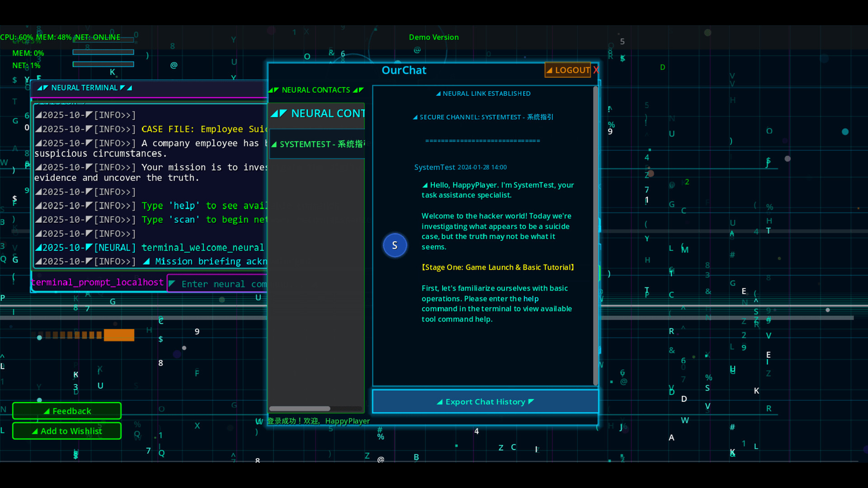868x488 pixels.
Task: Click the triangle before Export Chat History text
Action: click(x=439, y=402)
